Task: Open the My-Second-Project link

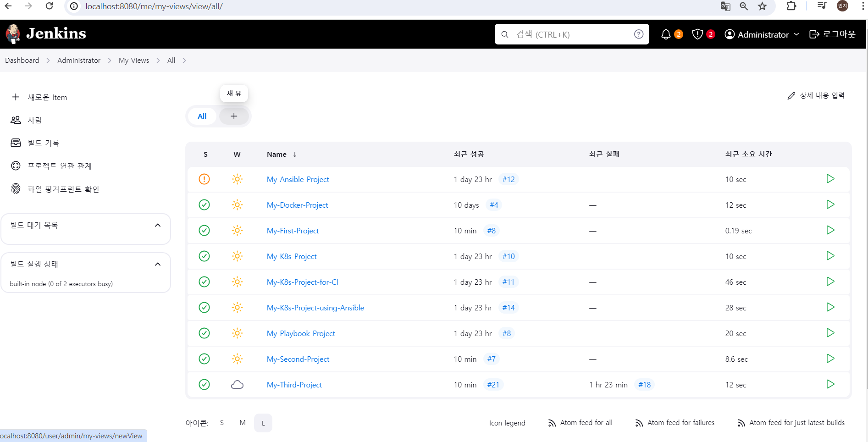Action: [298, 359]
